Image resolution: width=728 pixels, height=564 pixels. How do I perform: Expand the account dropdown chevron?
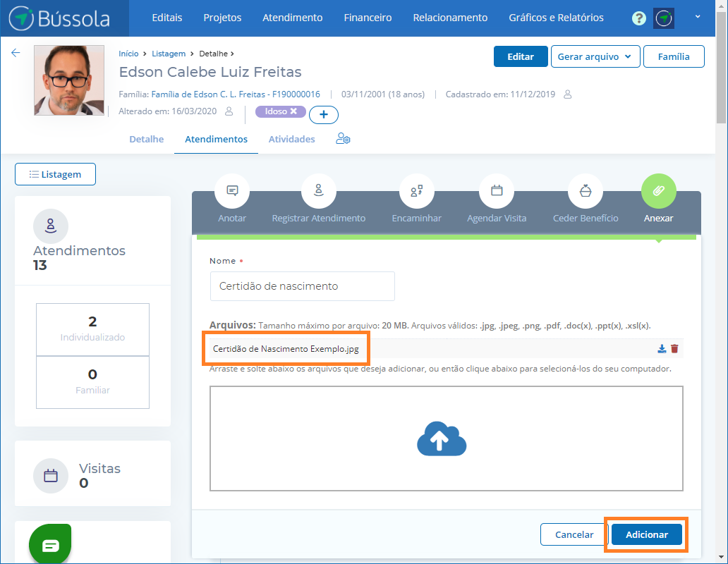pos(698,17)
